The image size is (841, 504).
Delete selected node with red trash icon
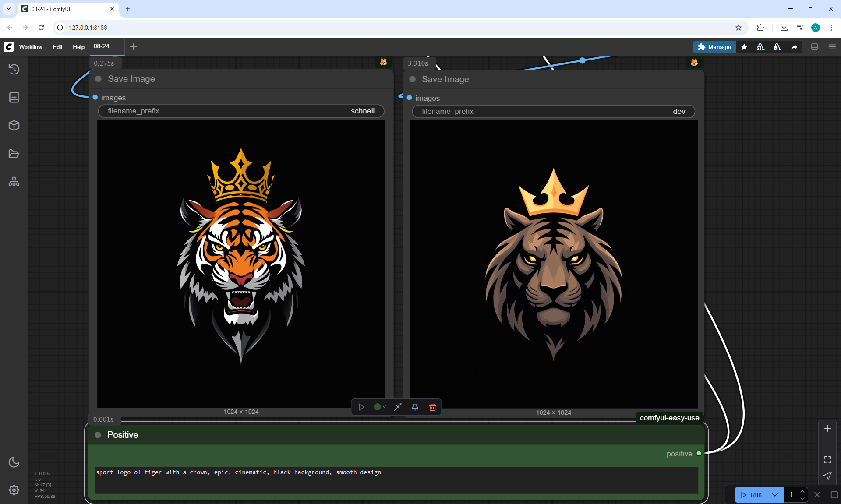pos(432,407)
